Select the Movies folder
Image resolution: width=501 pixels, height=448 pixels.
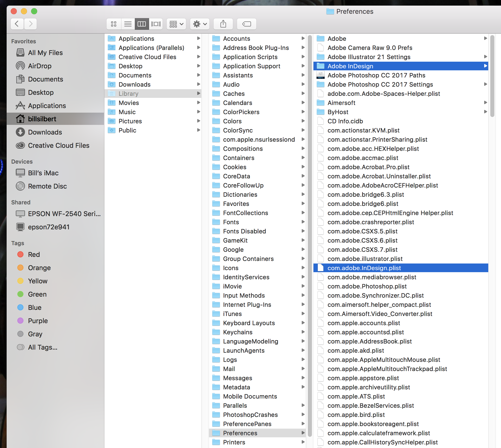(x=153, y=103)
